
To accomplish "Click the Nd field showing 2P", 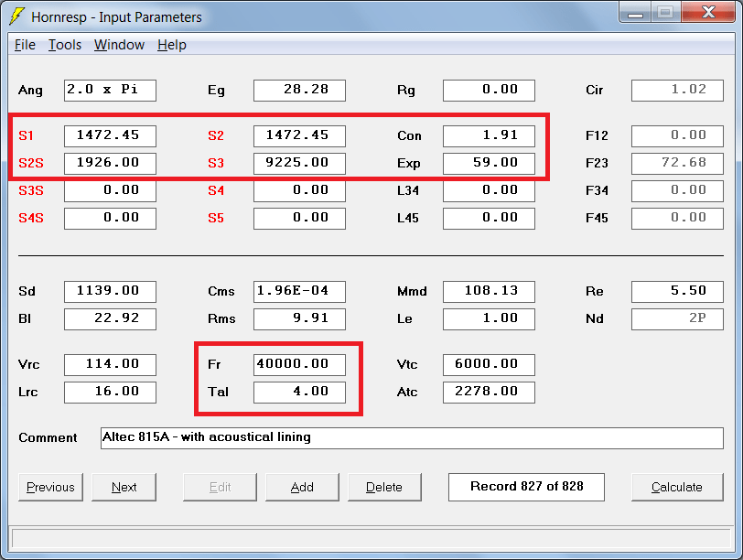I will point(677,318).
